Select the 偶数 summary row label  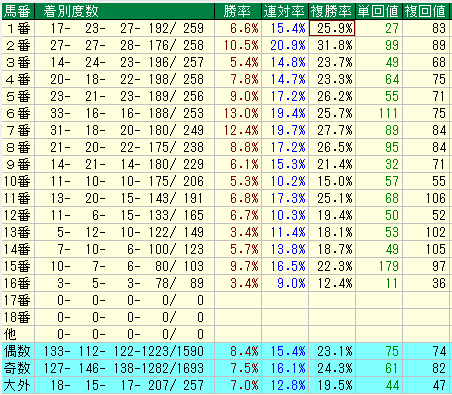pyautogui.click(x=18, y=351)
